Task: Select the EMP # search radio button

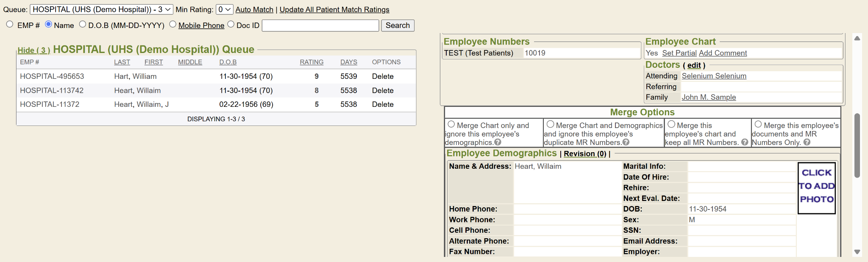Action: coord(10,25)
